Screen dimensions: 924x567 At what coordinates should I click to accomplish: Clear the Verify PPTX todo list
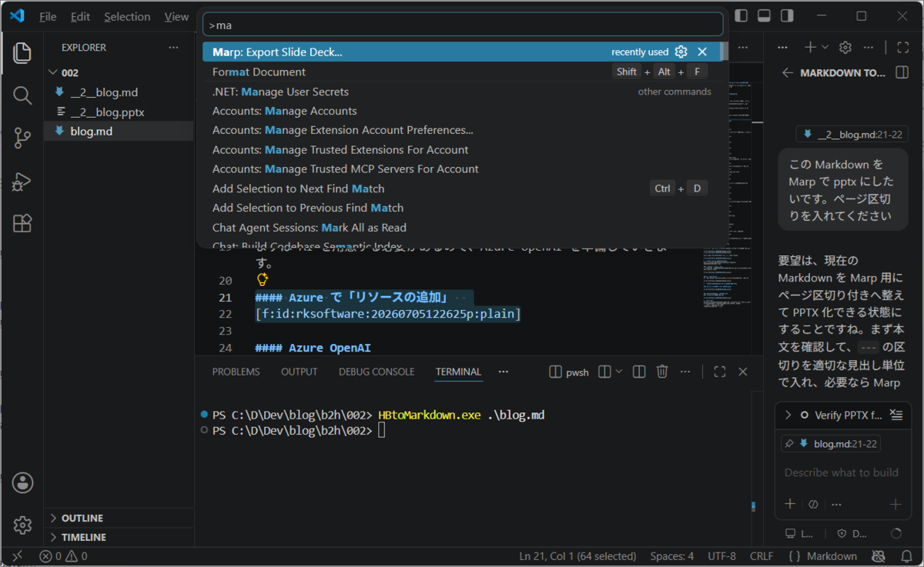(896, 415)
